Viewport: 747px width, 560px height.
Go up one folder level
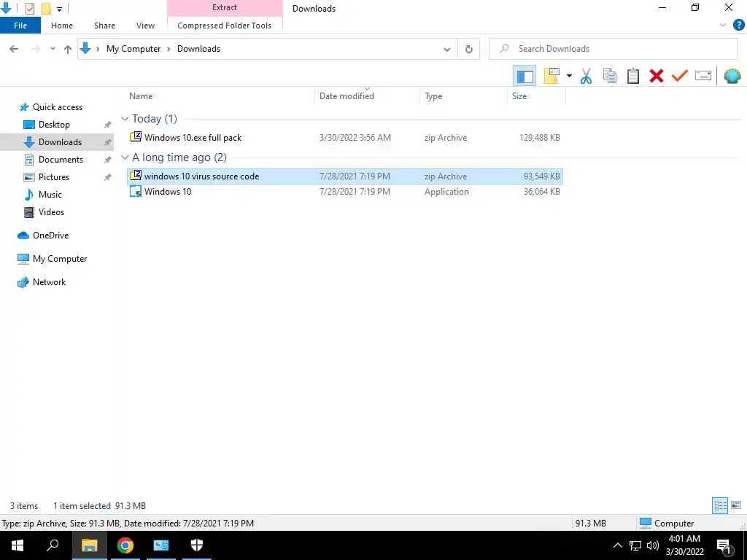click(68, 49)
